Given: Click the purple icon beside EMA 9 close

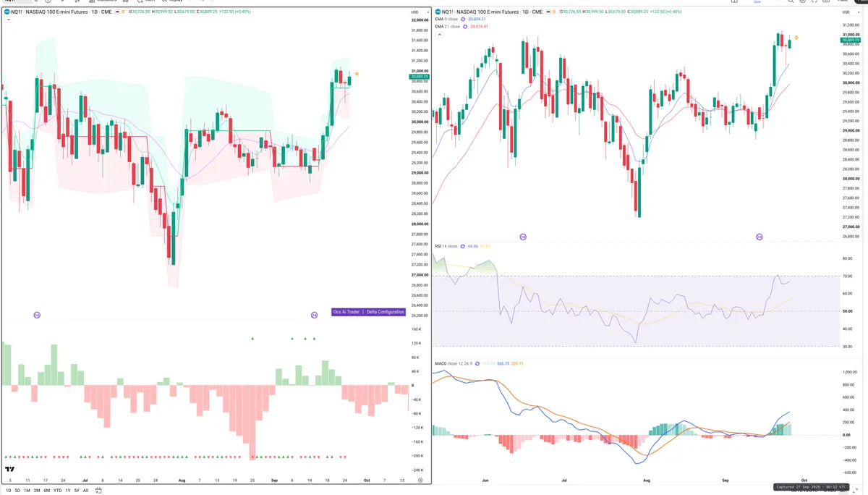Looking at the screenshot, I should coord(464,20).
